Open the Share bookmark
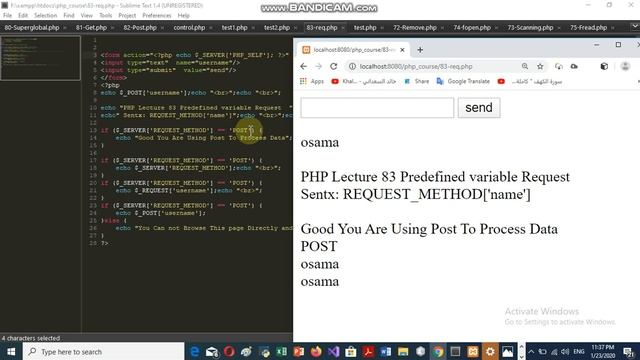The height and width of the screenshot is (360, 640). (416, 81)
